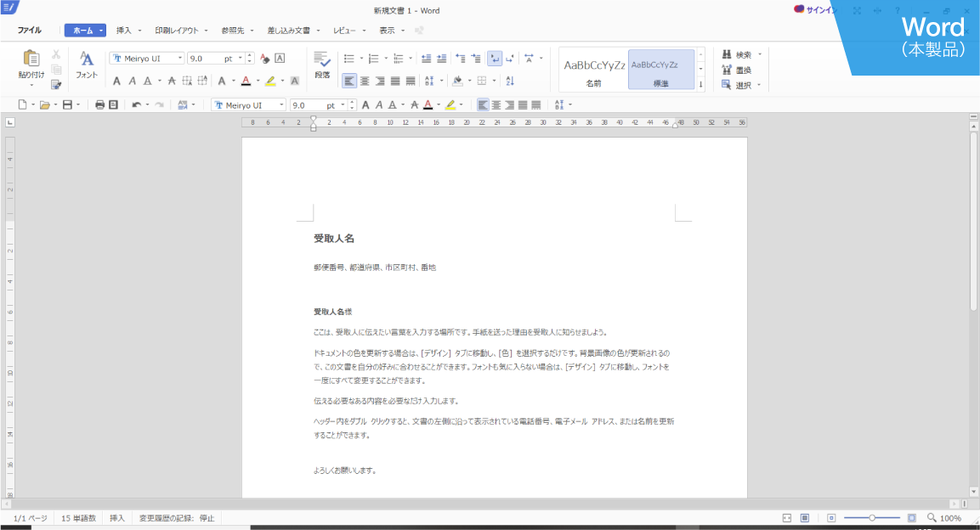Open the font size dropdown
Viewport: 980px width, 530px height.
241,58
